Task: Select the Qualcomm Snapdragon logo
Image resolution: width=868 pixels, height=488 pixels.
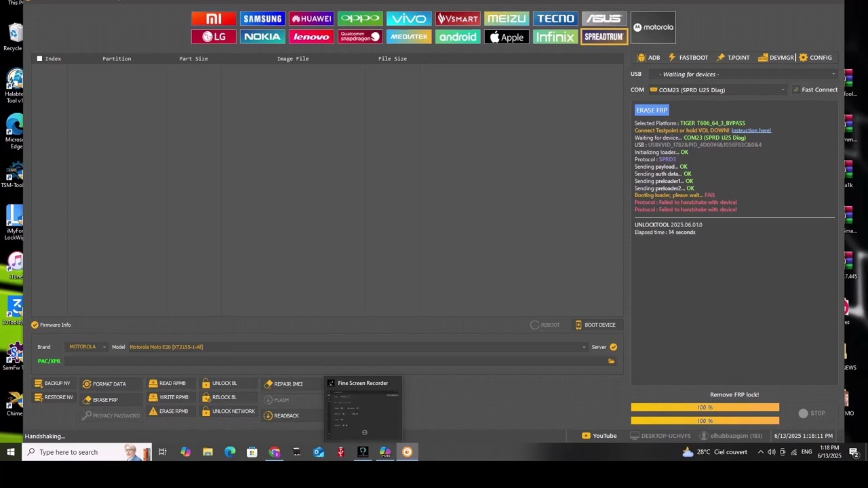Action: (x=360, y=37)
